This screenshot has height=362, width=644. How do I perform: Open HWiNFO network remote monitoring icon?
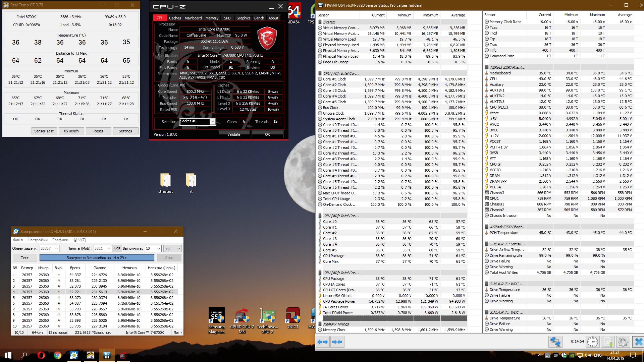pos(555,342)
